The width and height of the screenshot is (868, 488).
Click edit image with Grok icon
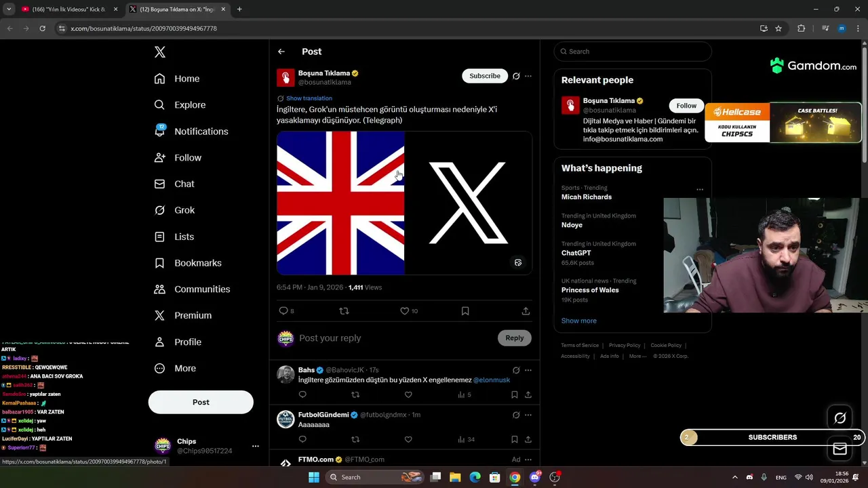(518, 262)
